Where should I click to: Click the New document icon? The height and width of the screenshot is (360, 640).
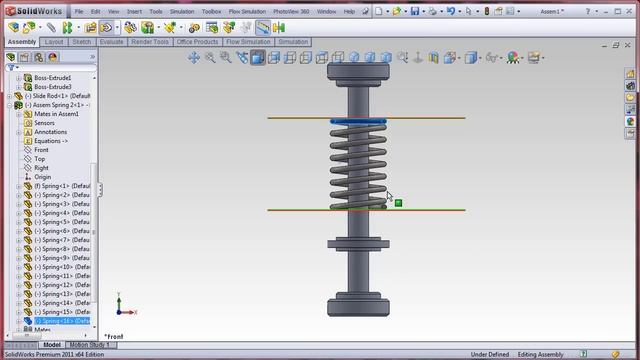pos(379,11)
